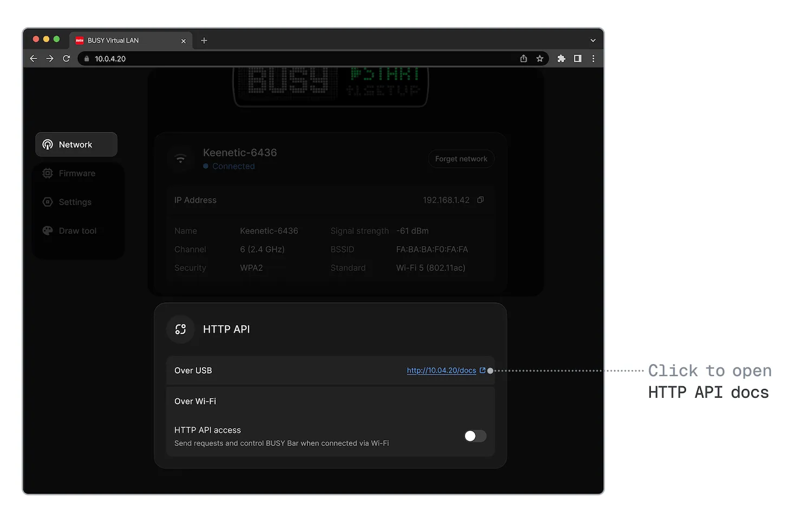Image resolution: width=812 pixels, height=521 pixels.
Task: Click the HTTP API access label
Action: (x=208, y=430)
